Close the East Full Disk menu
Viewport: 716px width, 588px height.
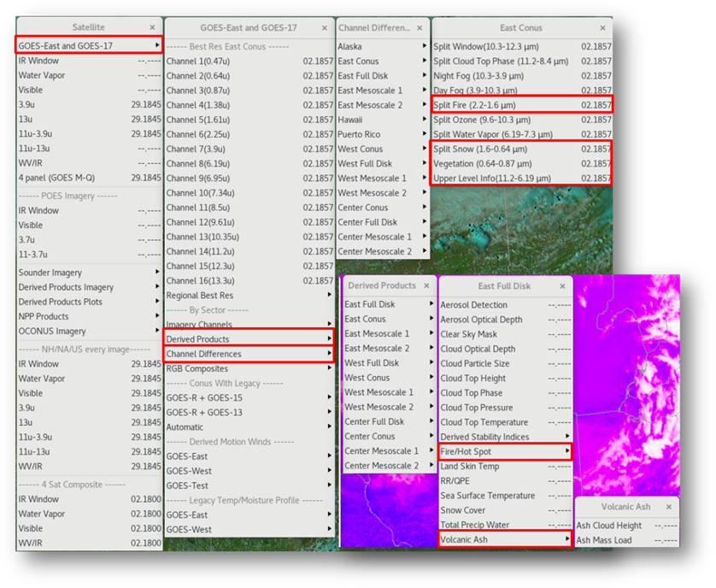(562, 286)
